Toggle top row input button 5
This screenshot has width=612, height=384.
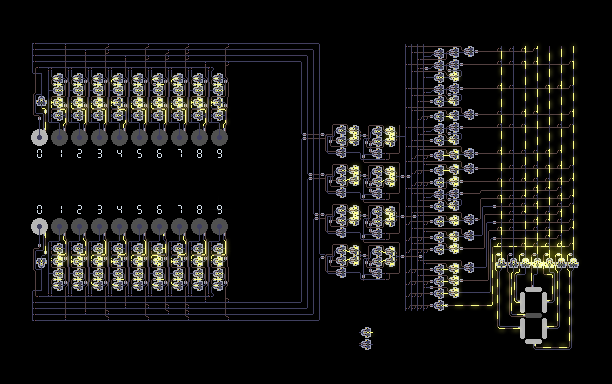(139, 137)
